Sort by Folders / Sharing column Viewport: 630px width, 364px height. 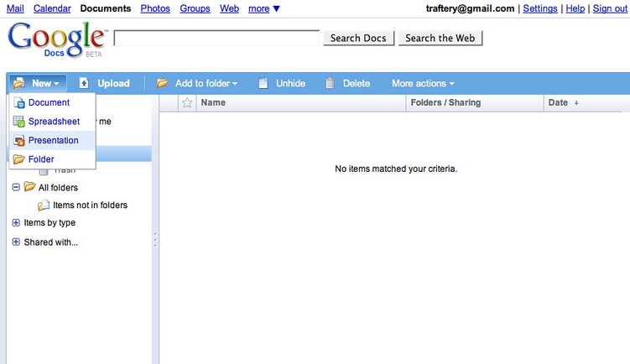[x=475, y=102]
